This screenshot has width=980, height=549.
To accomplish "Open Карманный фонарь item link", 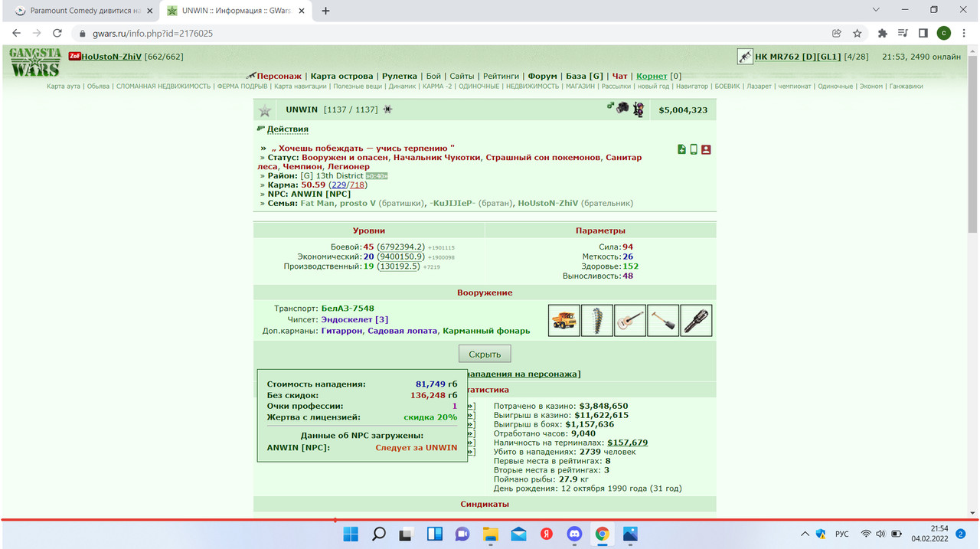I will point(486,331).
